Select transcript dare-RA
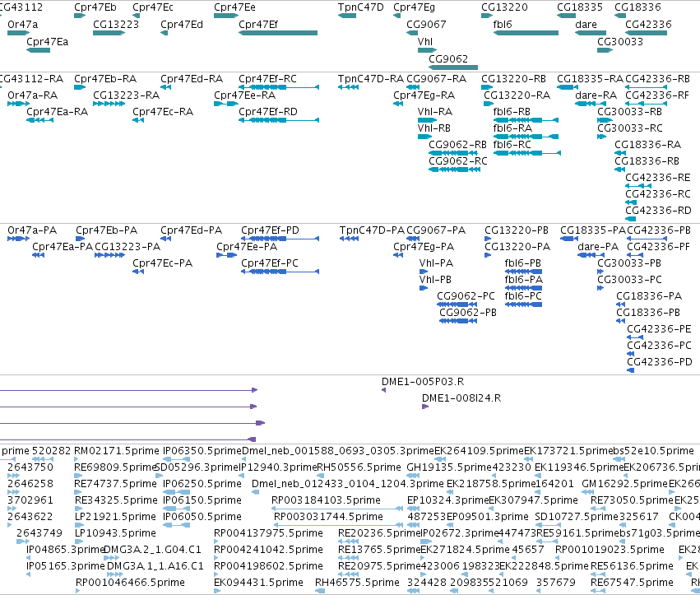The height and width of the screenshot is (595, 700). click(x=591, y=104)
